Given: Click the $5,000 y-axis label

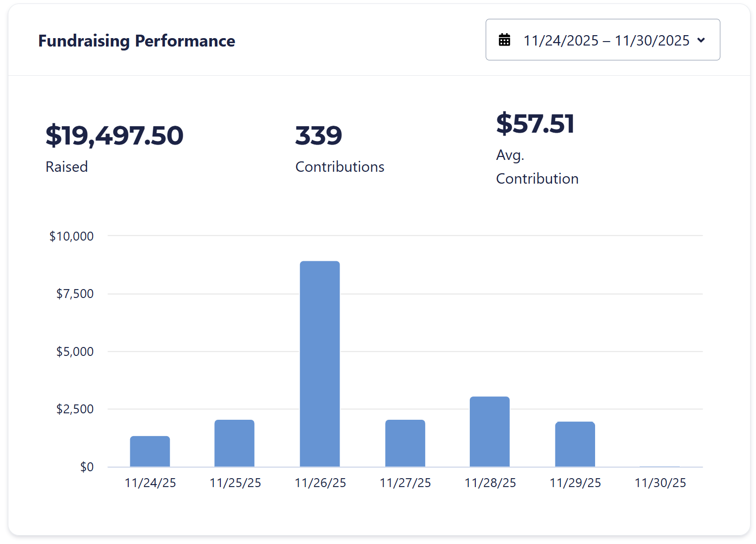Looking at the screenshot, I should pos(75,351).
